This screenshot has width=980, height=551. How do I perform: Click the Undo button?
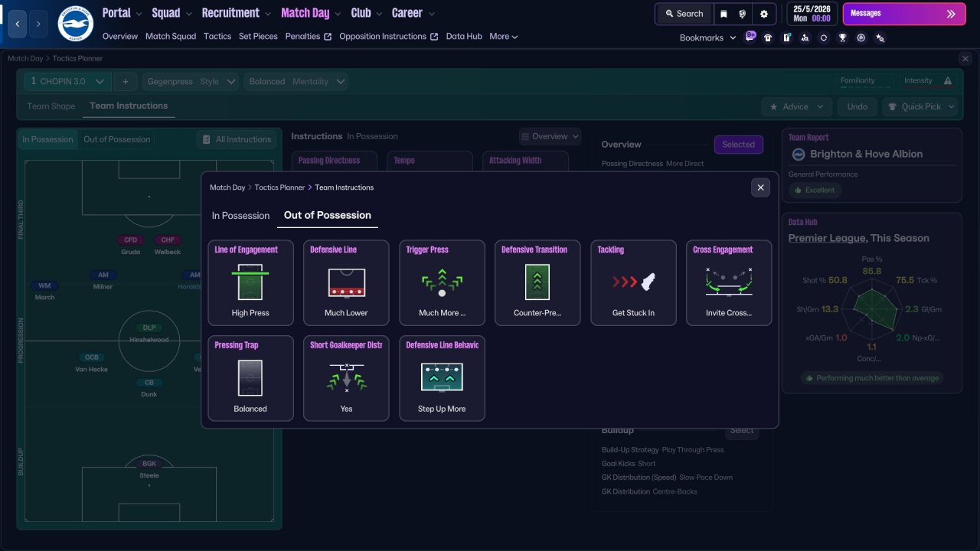[857, 106]
